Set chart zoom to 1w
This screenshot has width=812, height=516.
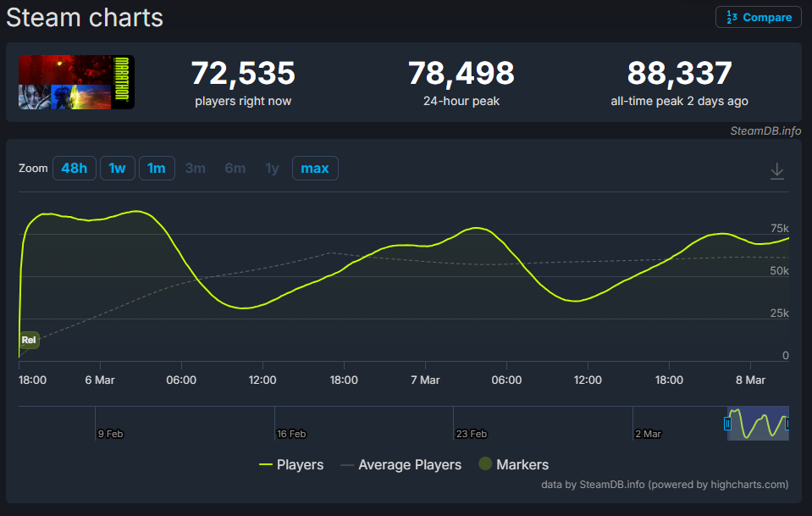click(x=117, y=169)
